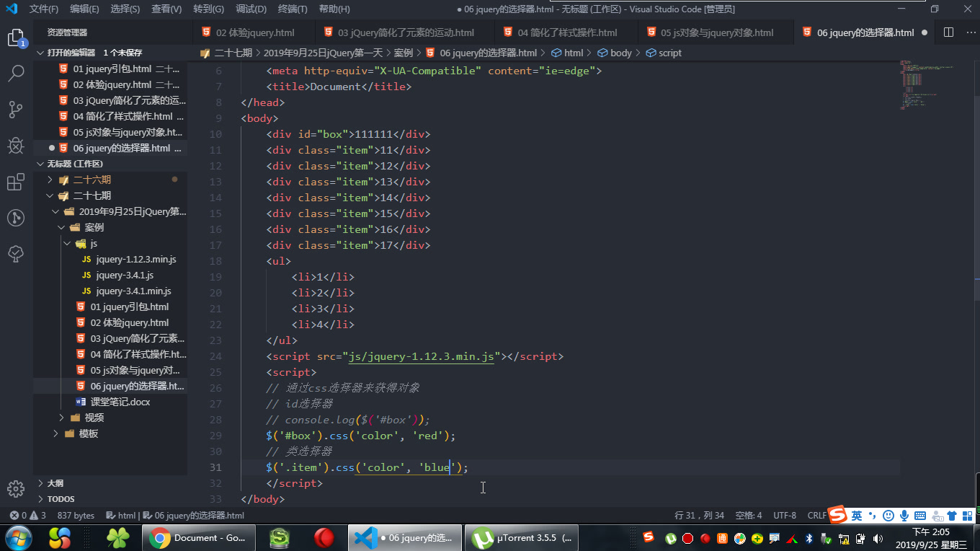Viewport: 980px width, 551px height.
Task: Switch to the 02 体验jquery.html tab
Action: click(x=254, y=32)
